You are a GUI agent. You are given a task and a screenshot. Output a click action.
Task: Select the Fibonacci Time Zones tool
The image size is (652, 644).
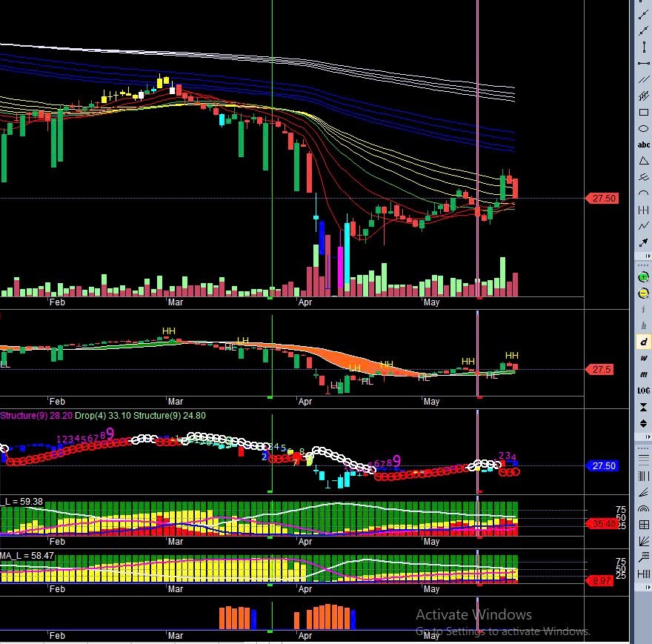(x=643, y=476)
